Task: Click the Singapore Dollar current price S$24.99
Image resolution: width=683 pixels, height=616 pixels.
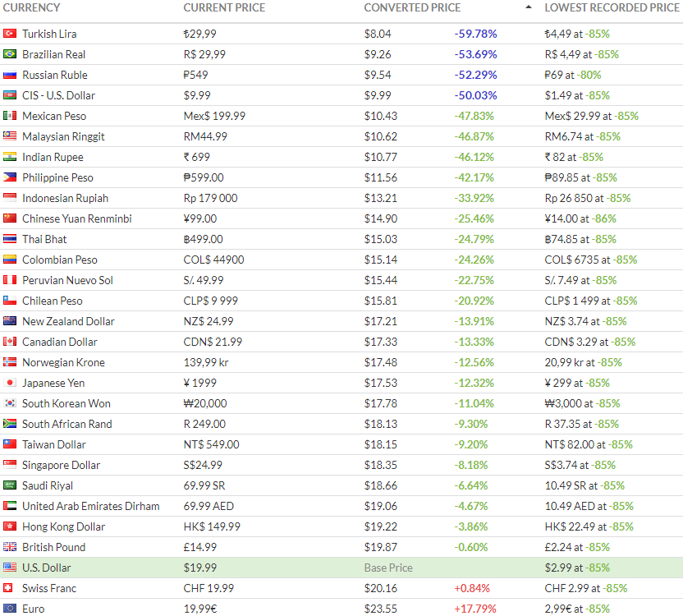Action: tap(204, 465)
